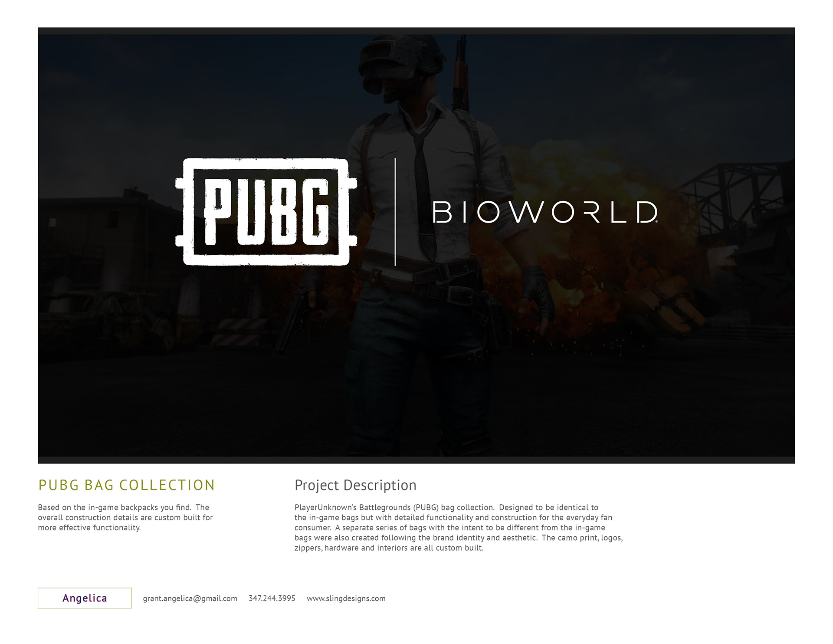
Task: Click the 347.244.3995 phone number
Action: point(272,598)
